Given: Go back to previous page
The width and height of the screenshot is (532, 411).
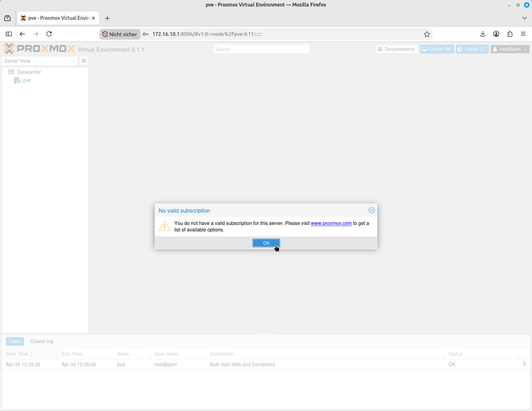Looking at the screenshot, I should click(x=22, y=34).
